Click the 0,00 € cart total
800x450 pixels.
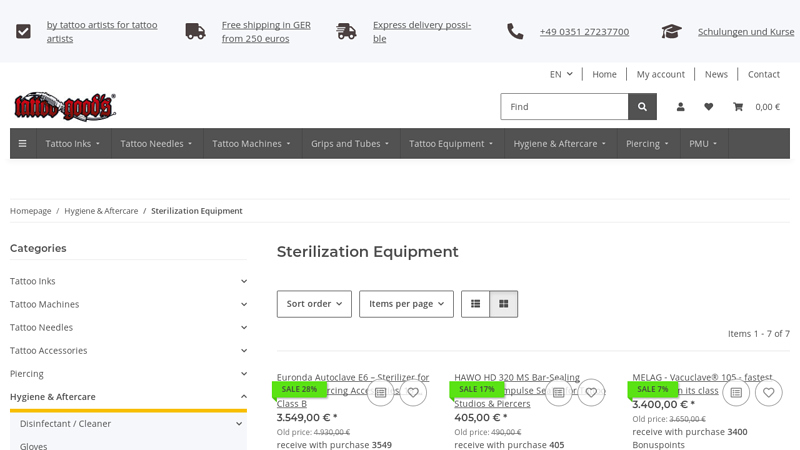[x=767, y=107]
